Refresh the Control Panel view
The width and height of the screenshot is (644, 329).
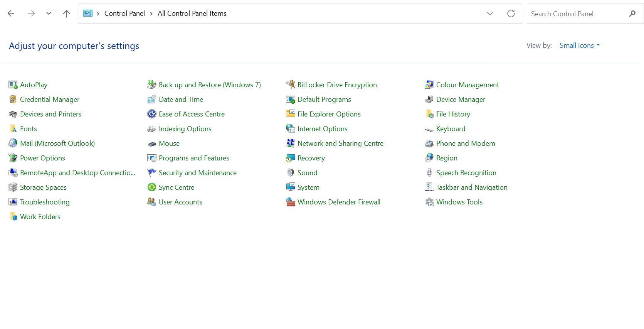tap(511, 13)
